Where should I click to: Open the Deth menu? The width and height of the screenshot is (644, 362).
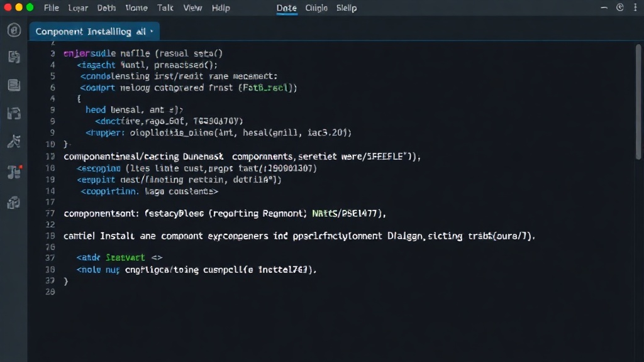pos(106,8)
